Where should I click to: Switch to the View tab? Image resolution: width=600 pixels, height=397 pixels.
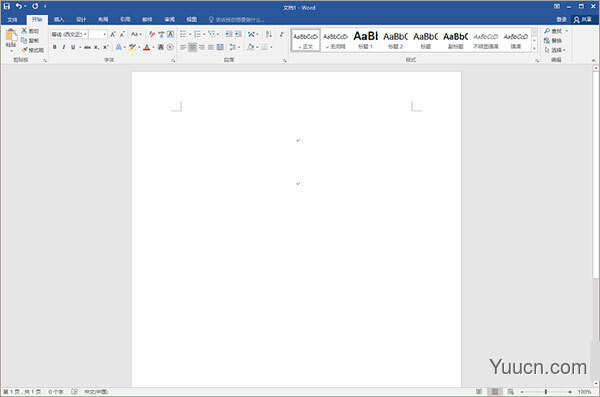[192, 20]
